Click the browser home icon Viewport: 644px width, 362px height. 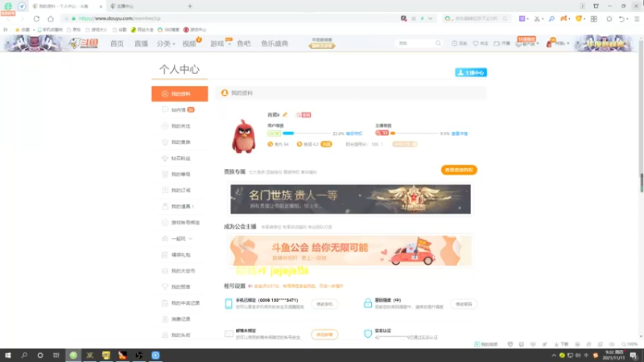(x=51, y=19)
